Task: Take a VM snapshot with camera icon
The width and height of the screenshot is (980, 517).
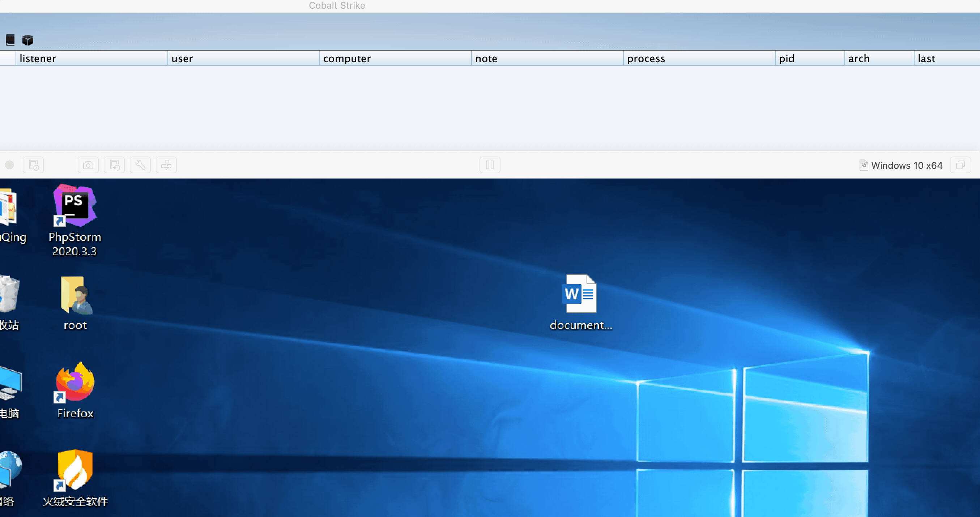Action: pyautogui.click(x=88, y=165)
